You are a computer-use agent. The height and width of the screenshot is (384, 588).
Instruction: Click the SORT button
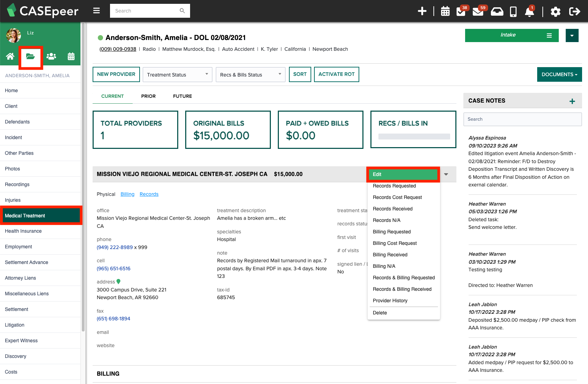point(300,74)
